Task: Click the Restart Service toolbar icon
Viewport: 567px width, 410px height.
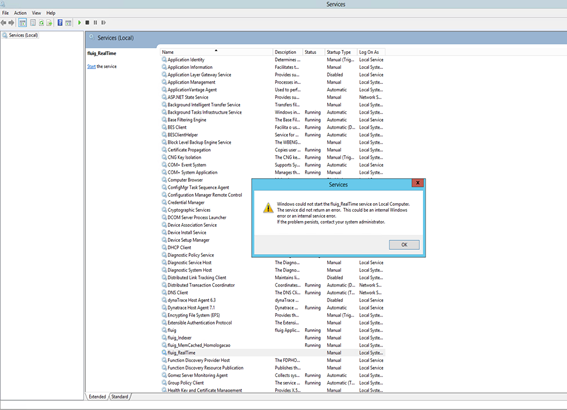Action: (103, 23)
